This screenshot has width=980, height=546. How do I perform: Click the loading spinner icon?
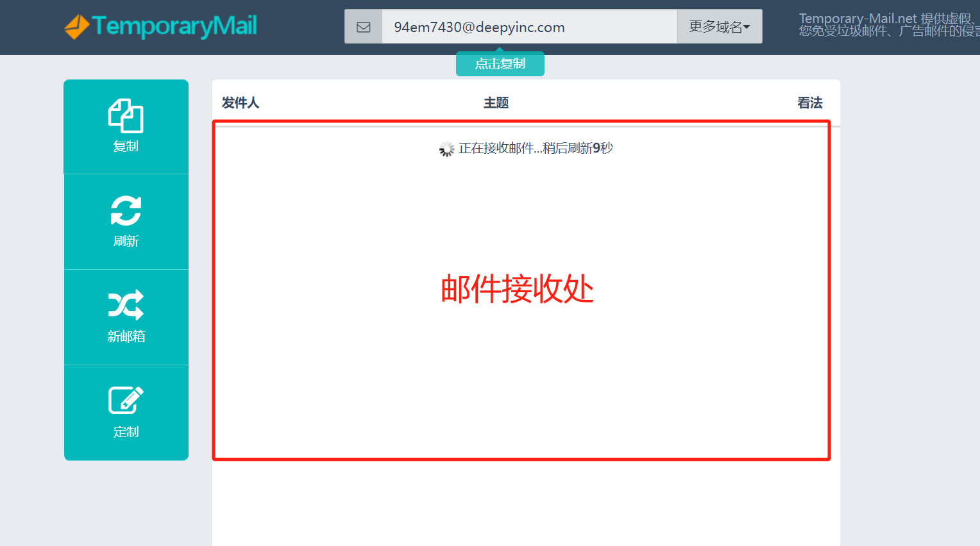click(446, 149)
